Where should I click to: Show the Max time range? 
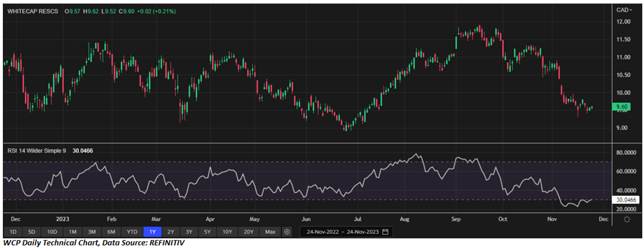point(270,232)
